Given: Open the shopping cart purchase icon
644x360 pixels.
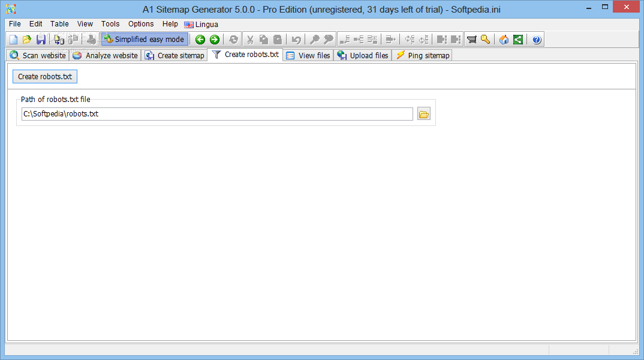Looking at the screenshot, I should coord(472,40).
